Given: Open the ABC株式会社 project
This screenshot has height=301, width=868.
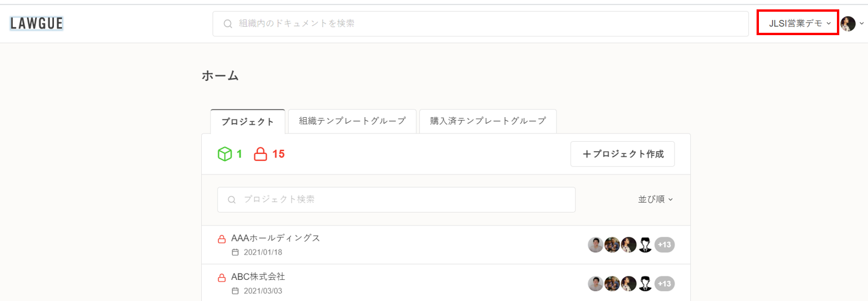Looking at the screenshot, I should point(258,277).
